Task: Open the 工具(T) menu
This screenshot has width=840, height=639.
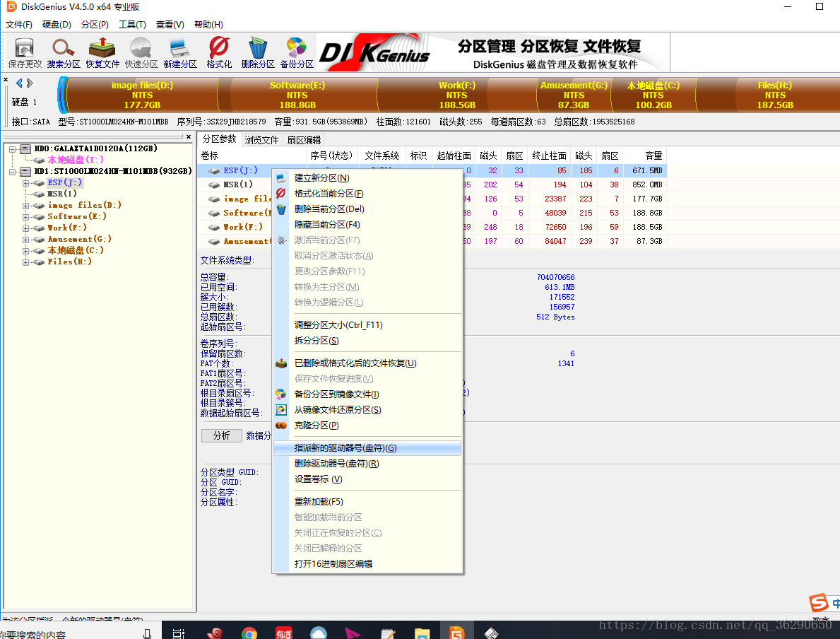Action: coord(132,25)
